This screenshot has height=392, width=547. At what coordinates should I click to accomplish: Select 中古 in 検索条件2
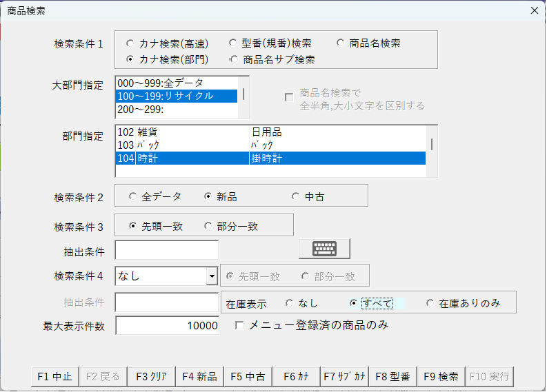(x=297, y=197)
